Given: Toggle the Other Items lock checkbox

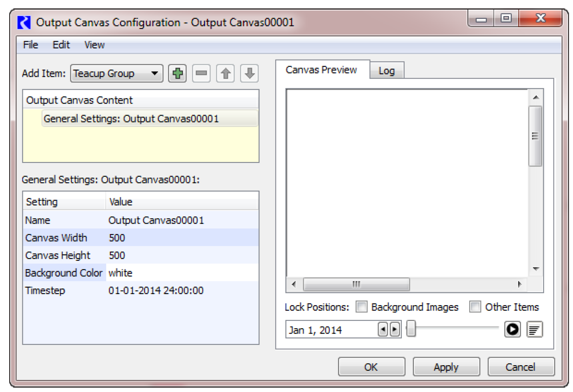Looking at the screenshot, I should (x=475, y=307).
